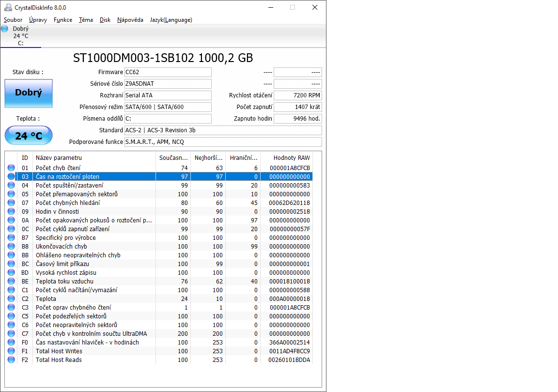
Task: Open the Téma menu
Action: [x=86, y=20]
